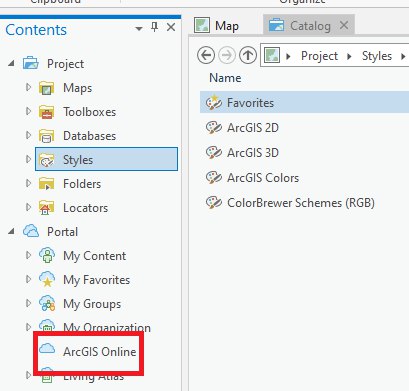Image resolution: width=409 pixels, height=391 pixels.
Task: Click the My Favorites star cloud icon
Action: (x=47, y=279)
